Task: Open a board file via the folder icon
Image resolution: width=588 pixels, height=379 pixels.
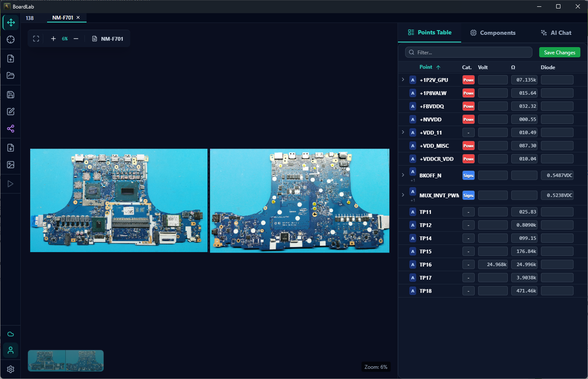Action: [10, 75]
